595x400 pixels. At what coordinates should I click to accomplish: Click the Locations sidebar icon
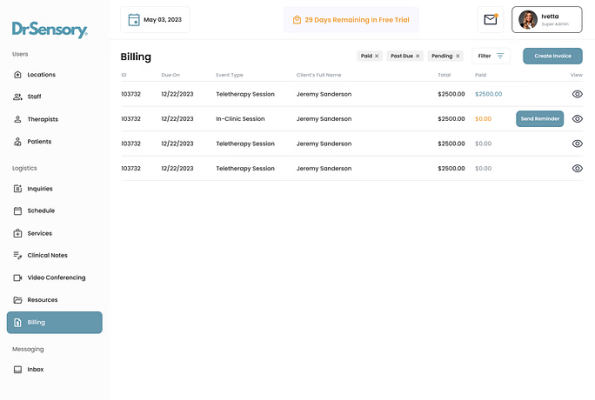click(x=17, y=74)
